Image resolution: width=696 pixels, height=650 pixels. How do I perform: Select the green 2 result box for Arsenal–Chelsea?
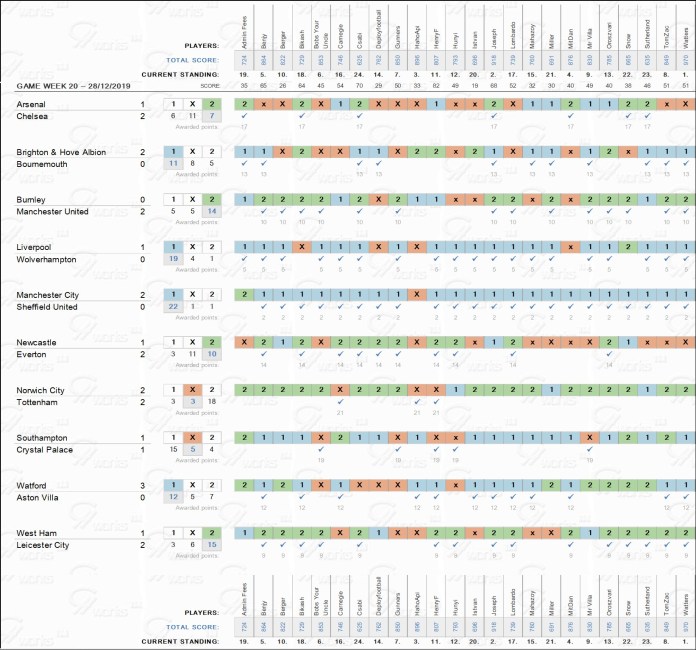pyautogui.click(x=211, y=104)
